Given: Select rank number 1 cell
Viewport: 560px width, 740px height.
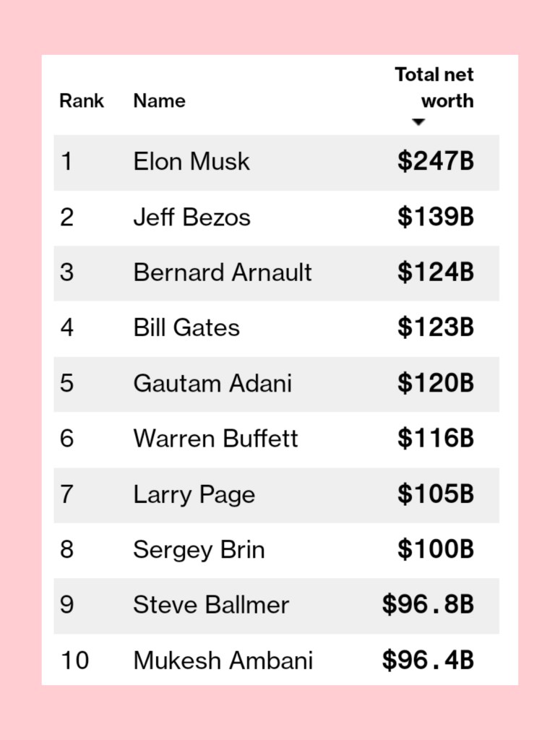Looking at the screenshot, I should tap(66, 162).
